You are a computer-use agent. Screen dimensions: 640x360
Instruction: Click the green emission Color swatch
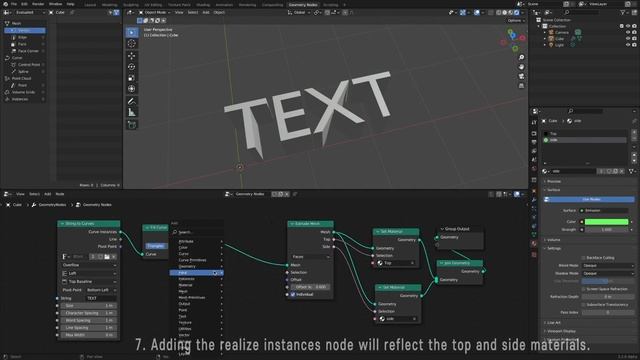606,222
